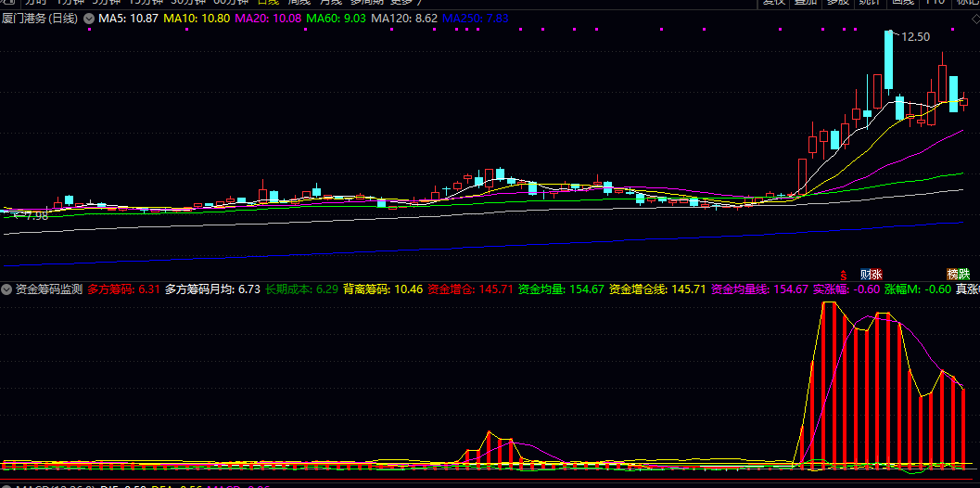Click the 实涨幅: -0.60 value

(x=846, y=289)
